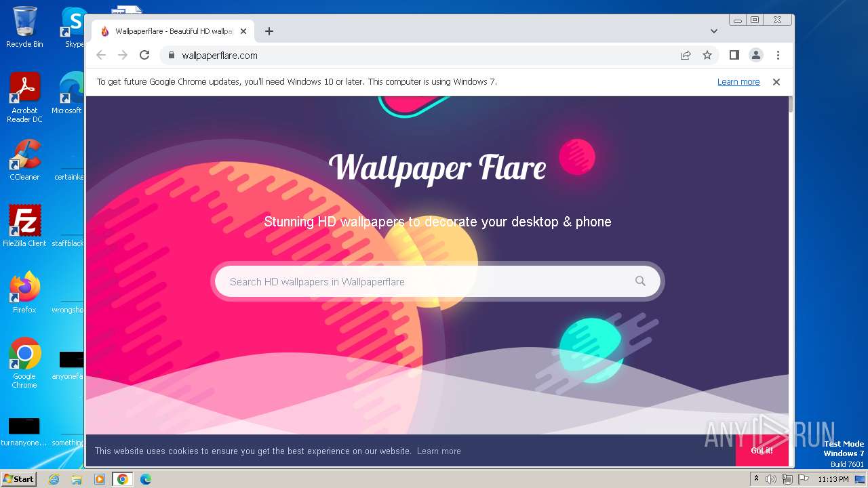Open Microsoft Edge desktop shortcut
This screenshot has height=488, width=868.
tap(68, 94)
